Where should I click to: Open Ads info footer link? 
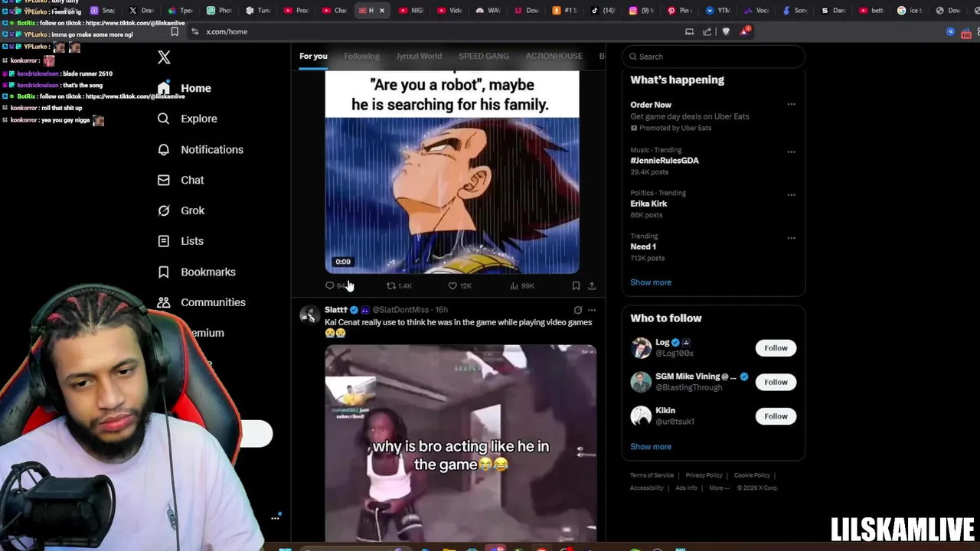pos(686,488)
